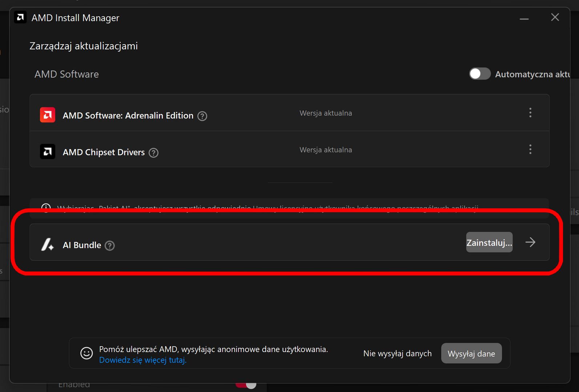
Task: Open the three-dot menu for Chipset Drivers
Action: 530,149
